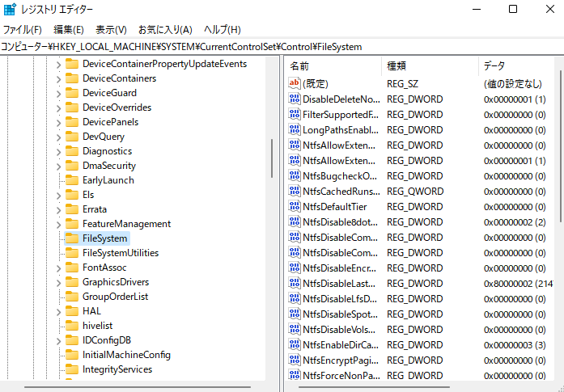Select the LongPathsEnabl... value entry

tap(339, 129)
